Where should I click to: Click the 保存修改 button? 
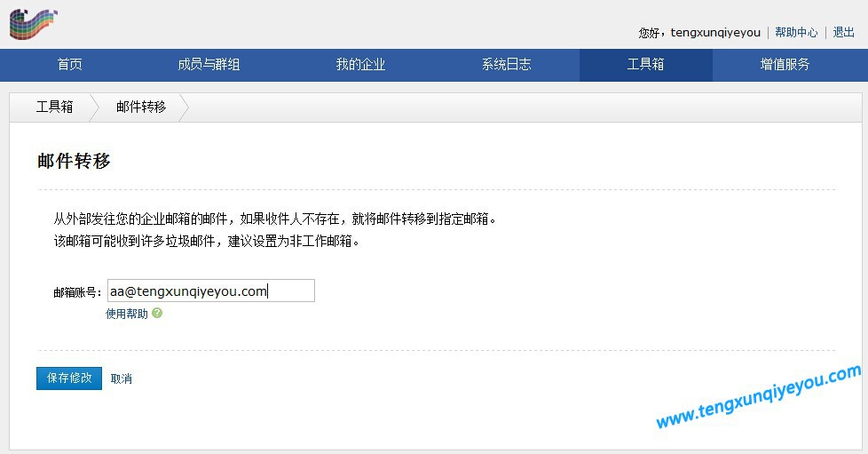click(x=69, y=378)
